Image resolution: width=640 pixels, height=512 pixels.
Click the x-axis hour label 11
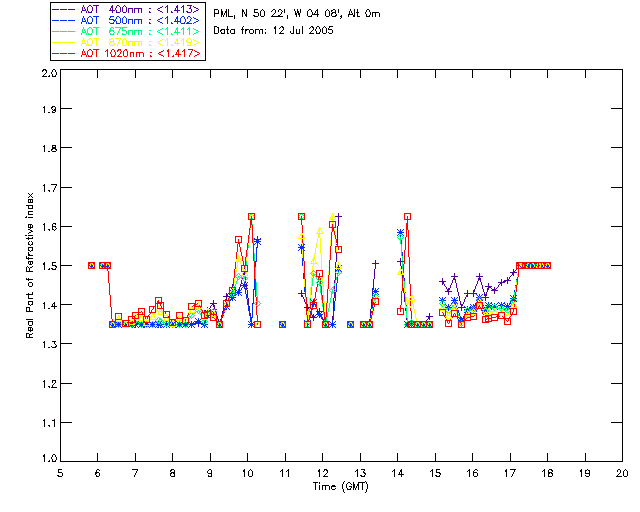point(285,473)
